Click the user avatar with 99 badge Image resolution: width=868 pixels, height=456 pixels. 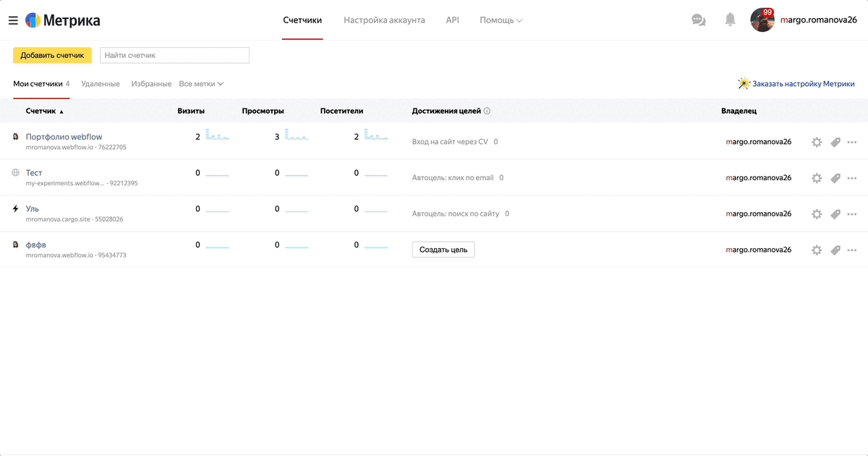[x=762, y=20]
